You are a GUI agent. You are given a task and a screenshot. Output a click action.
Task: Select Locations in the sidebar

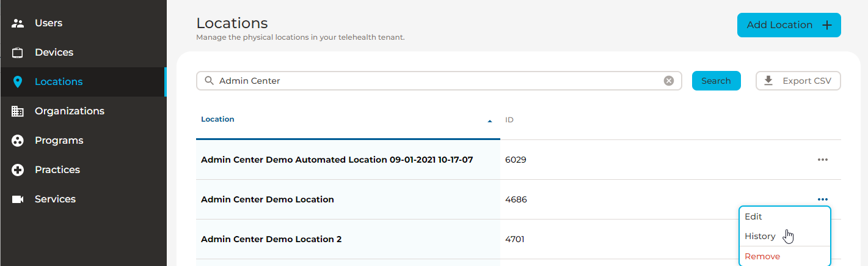[x=82, y=82]
